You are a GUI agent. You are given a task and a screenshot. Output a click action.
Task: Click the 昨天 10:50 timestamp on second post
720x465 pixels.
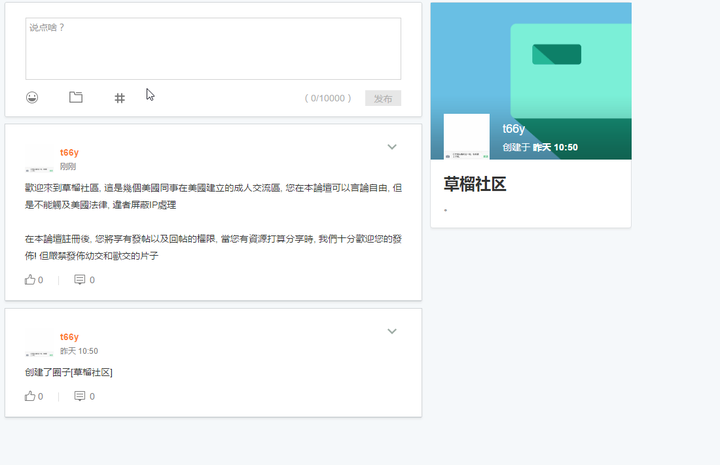click(79, 351)
